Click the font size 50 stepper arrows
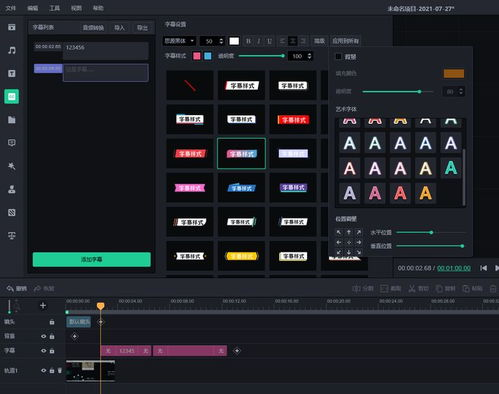Viewport: 499px width, 394px height. (x=221, y=41)
